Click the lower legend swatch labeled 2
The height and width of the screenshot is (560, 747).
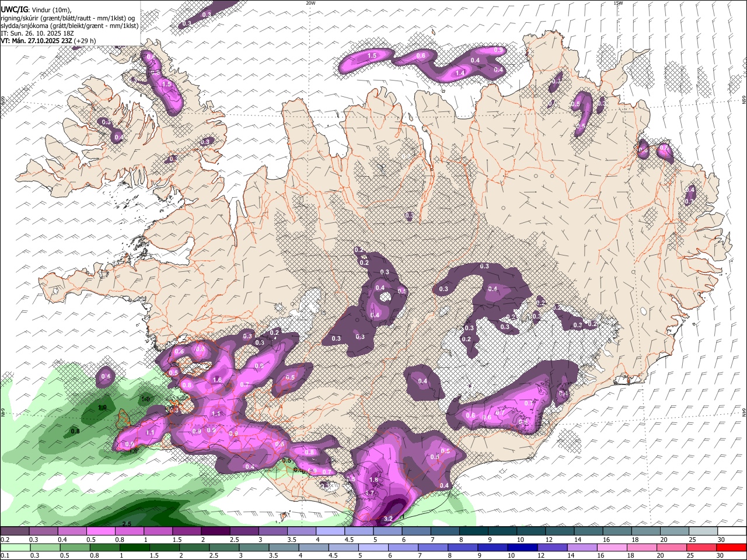(x=194, y=547)
